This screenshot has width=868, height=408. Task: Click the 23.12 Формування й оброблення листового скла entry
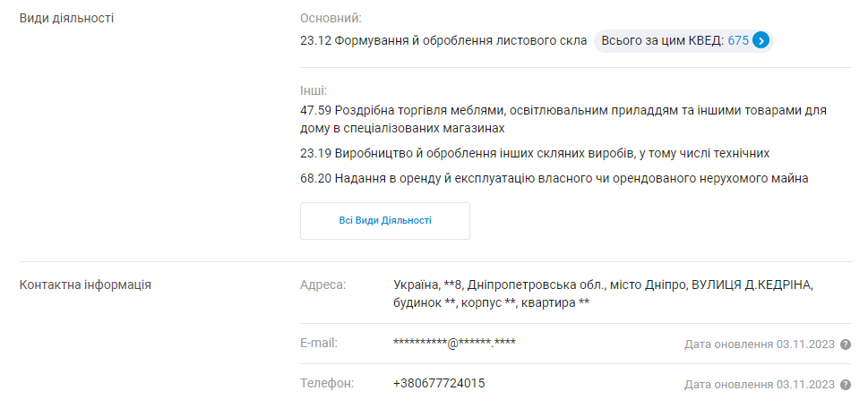(x=443, y=40)
